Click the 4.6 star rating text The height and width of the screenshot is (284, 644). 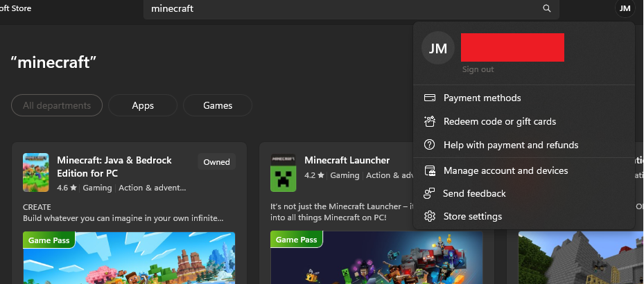pyautogui.click(x=67, y=188)
